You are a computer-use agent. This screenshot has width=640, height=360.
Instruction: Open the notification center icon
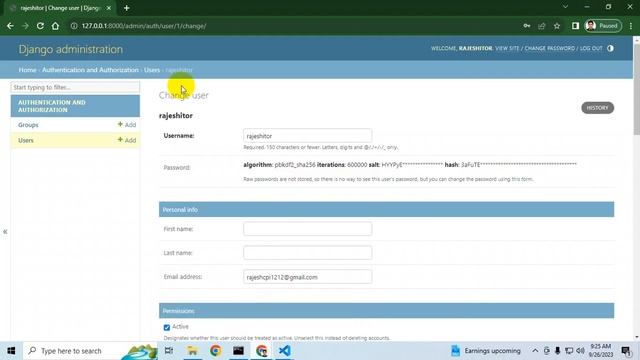tap(626, 351)
